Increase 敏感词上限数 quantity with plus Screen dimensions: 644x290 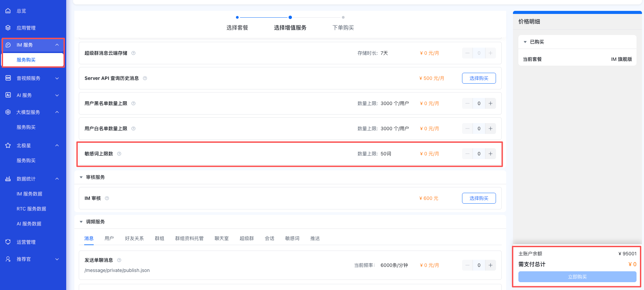coord(491,154)
